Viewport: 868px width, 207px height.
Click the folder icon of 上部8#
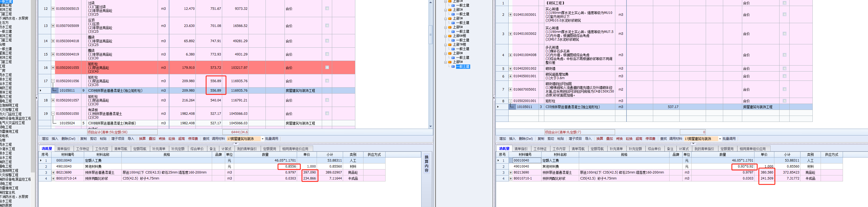coord(450,53)
